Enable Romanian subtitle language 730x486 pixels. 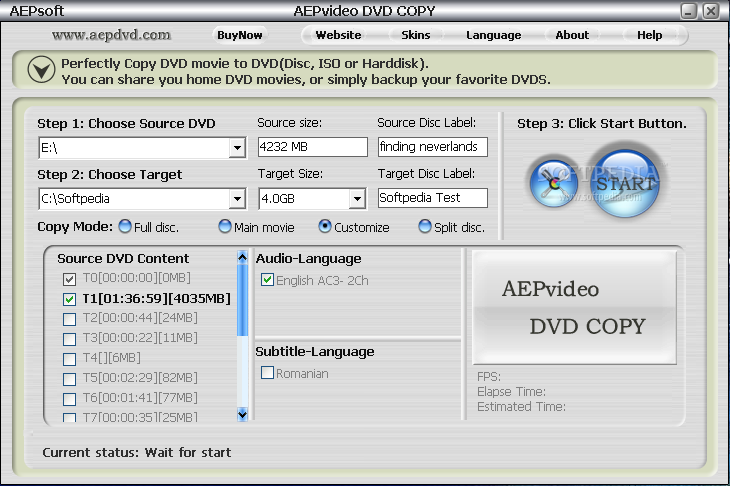pos(267,372)
